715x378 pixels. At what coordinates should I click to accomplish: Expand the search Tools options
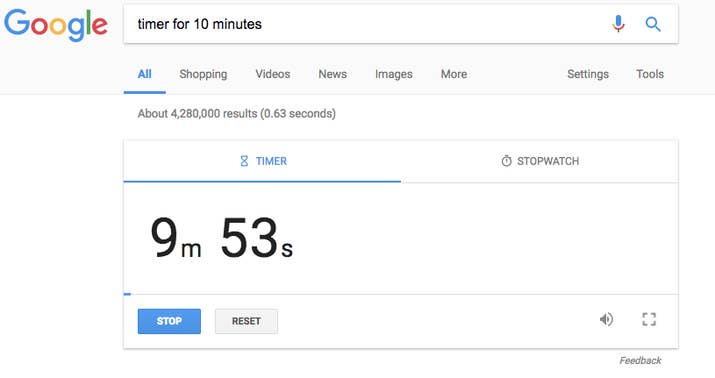click(x=650, y=74)
